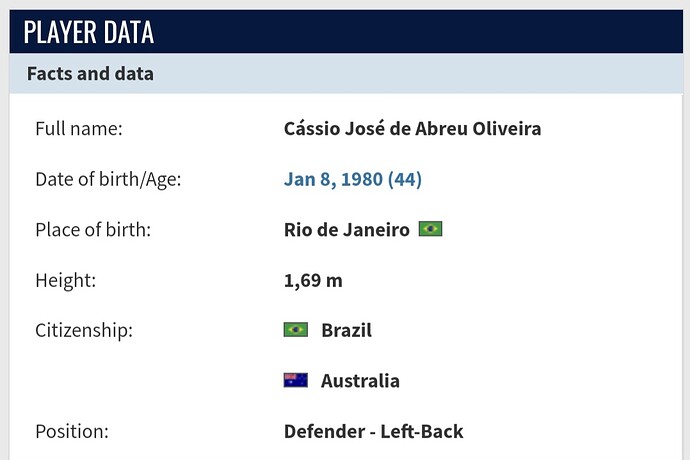Select the full name Cássio José de Abreu Oliveira
The width and height of the screenshot is (690, 460).
point(412,129)
